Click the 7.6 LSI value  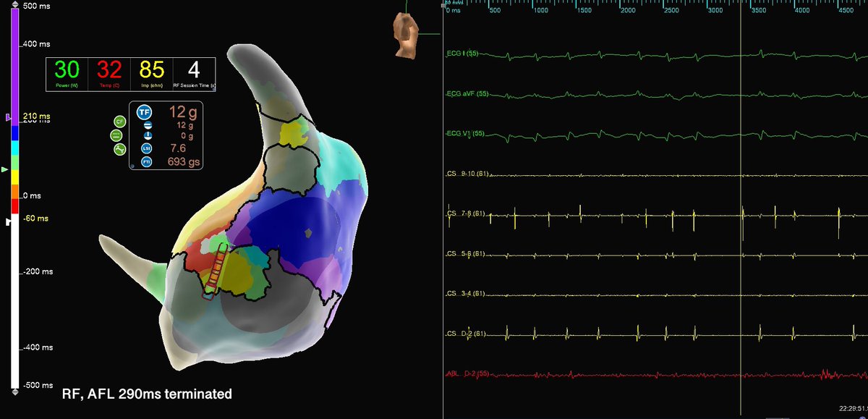coord(179,148)
